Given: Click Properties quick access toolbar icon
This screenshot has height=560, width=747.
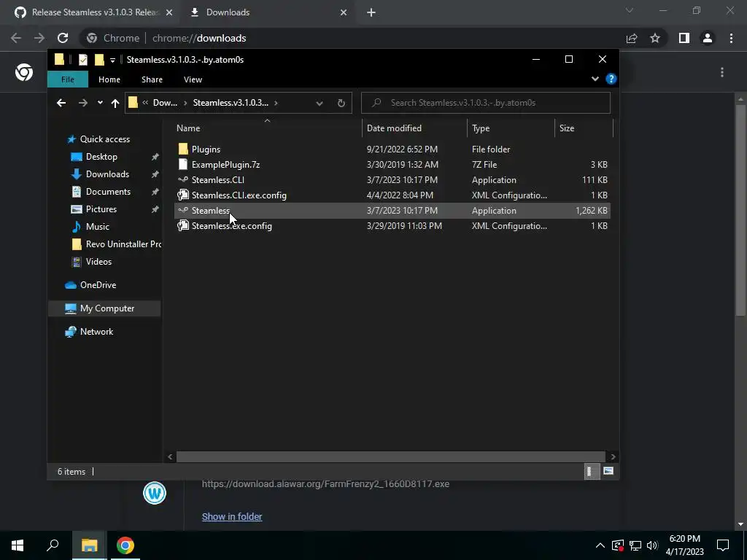Looking at the screenshot, I should point(83,60).
